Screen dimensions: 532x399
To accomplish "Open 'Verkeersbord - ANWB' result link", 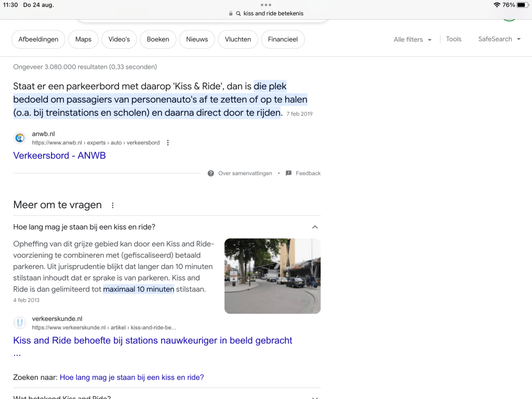I will click(x=59, y=155).
